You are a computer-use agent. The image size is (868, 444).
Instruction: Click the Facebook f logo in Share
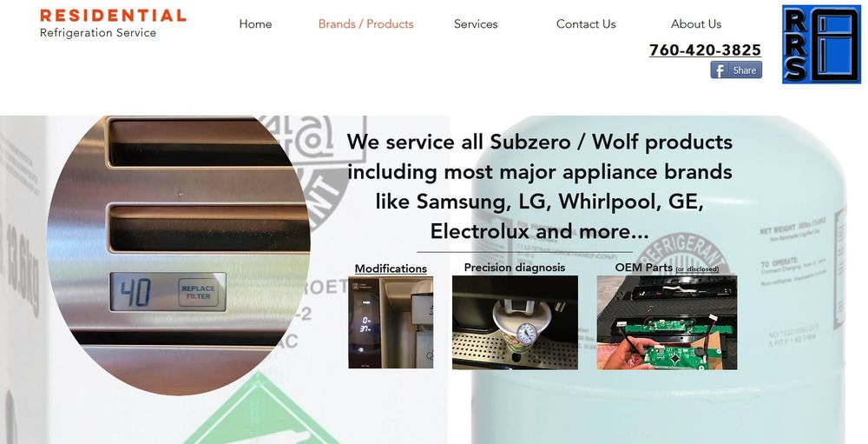[719, 70]
